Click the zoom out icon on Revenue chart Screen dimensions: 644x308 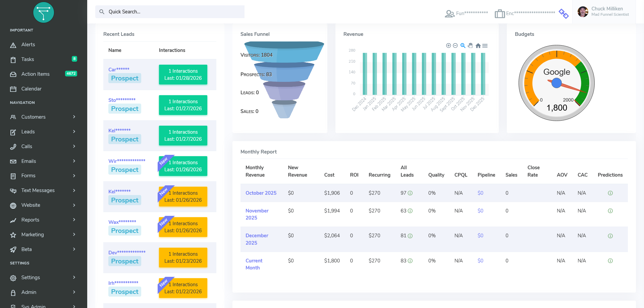tap(455, 46)
